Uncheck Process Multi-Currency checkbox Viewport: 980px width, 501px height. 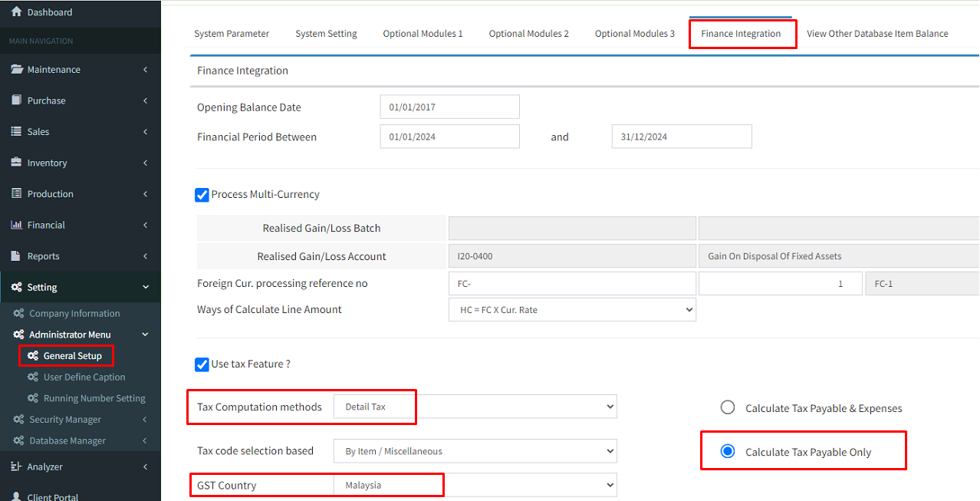[x=202, y=195]
